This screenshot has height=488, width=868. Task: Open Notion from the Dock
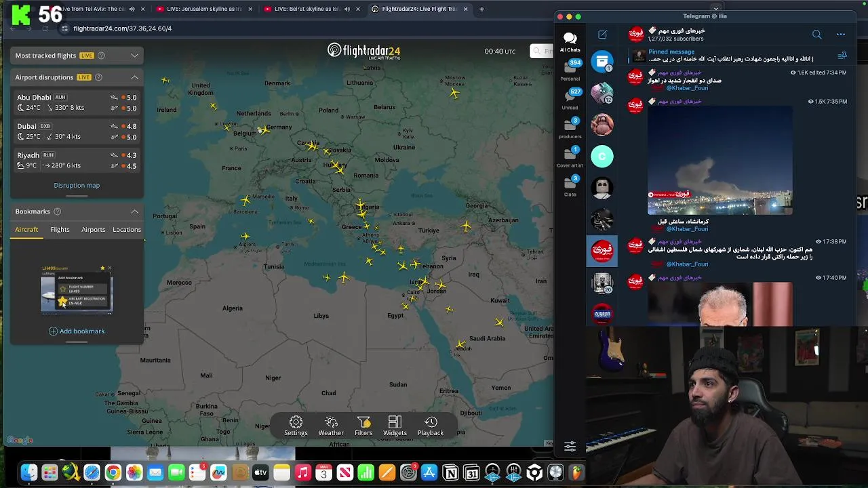point(450,472)
